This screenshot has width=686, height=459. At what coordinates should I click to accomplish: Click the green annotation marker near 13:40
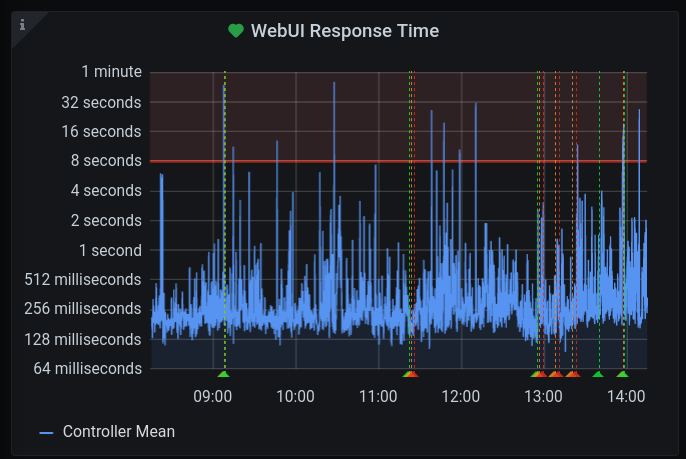point(598,374)
